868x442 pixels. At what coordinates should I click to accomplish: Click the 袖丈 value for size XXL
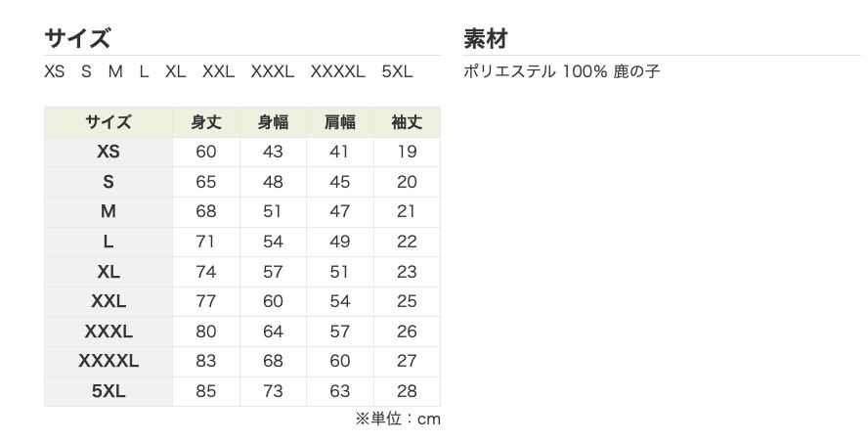407,301
